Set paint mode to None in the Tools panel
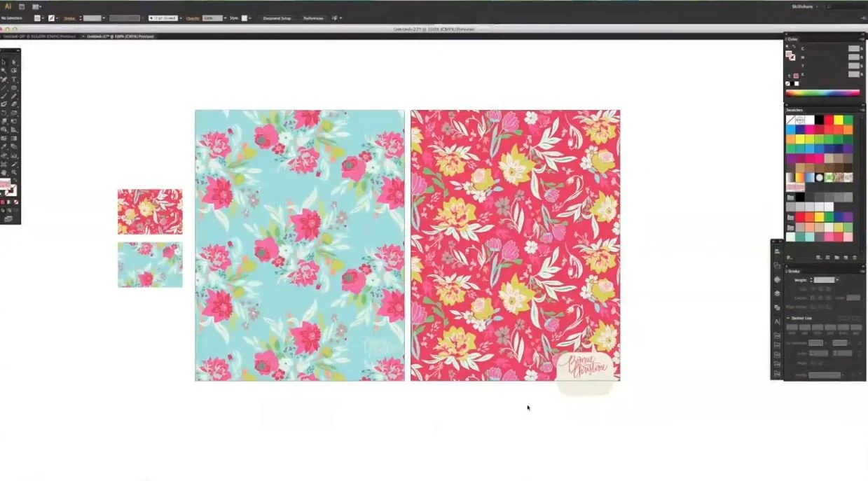The height and width of the screenshot is (481, 868). 16,202
